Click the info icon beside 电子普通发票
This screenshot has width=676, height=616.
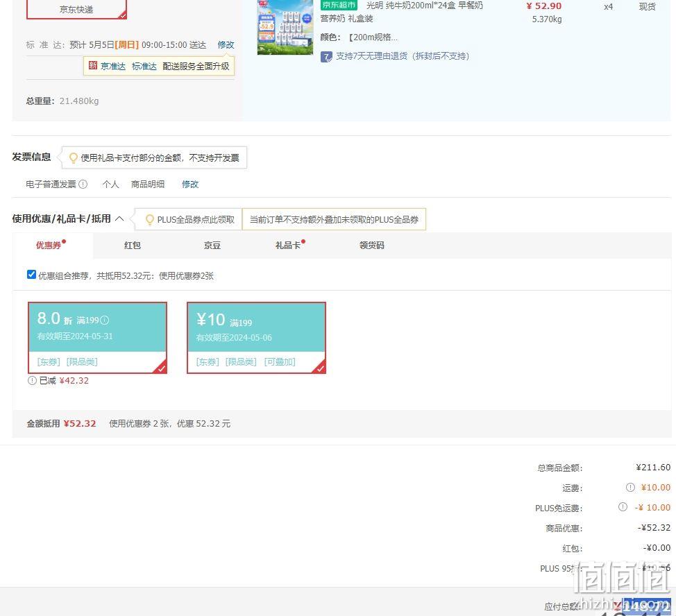pos(83,185)
